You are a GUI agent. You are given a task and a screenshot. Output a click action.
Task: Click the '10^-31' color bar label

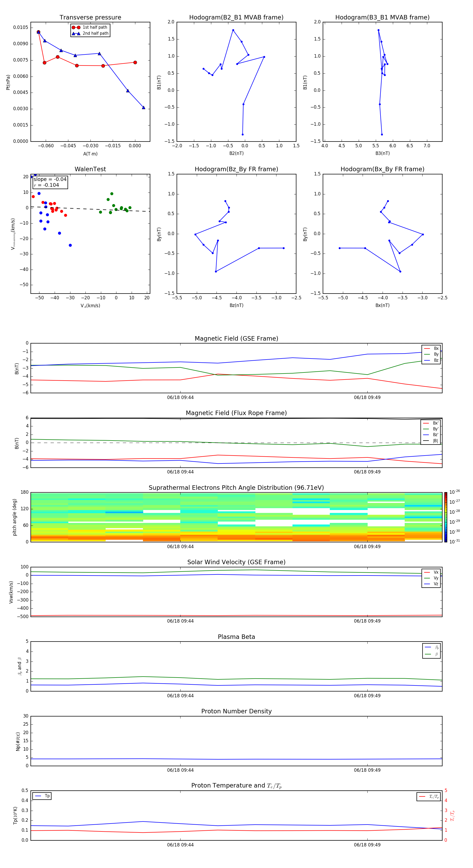[x=455, y=542]
